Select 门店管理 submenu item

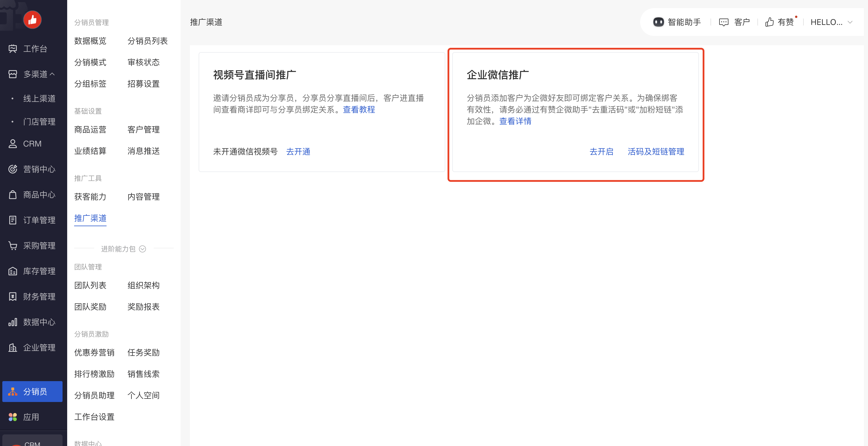pyautogui.click(x=39, y=122)
